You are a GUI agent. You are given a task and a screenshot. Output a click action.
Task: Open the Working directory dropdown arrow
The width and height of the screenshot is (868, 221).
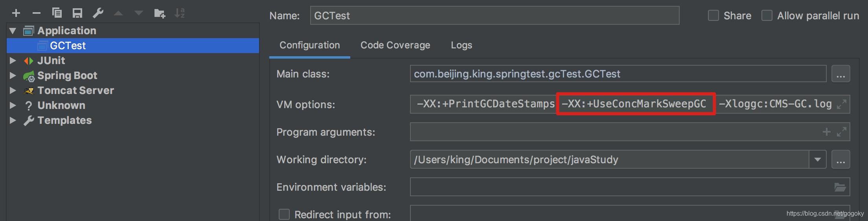click(818, 160)
